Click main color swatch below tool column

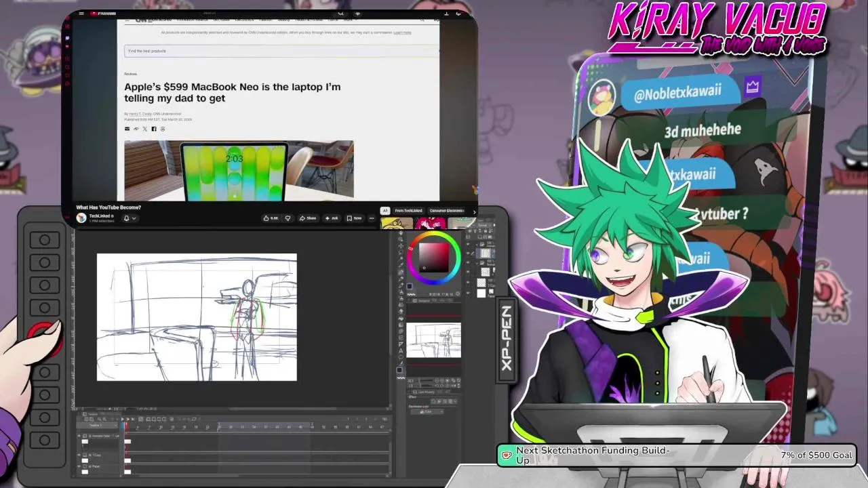(399, 369)
